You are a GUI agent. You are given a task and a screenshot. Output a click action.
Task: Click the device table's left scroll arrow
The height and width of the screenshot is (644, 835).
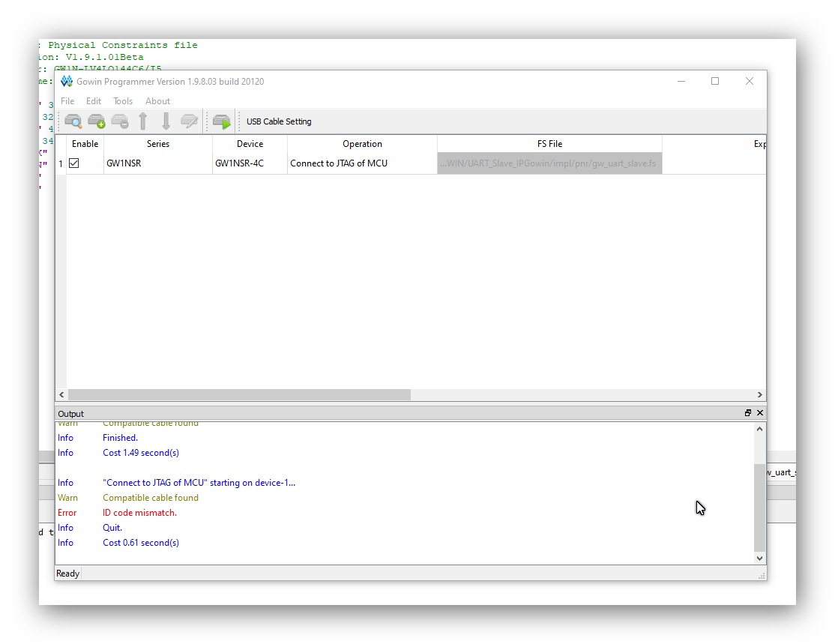[x=61, y=394]
